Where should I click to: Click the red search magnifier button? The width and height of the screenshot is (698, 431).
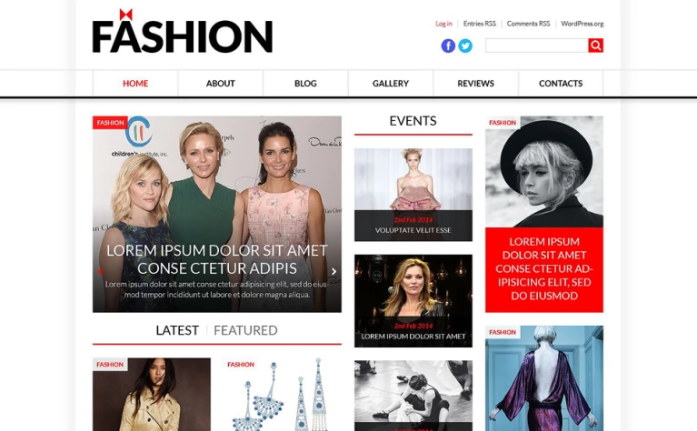[x=596, y=45]
